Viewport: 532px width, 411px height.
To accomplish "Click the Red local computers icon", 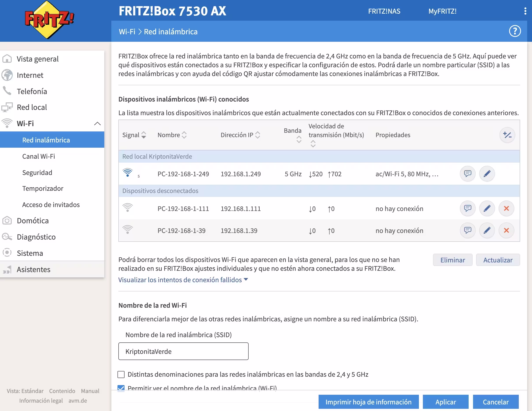I will tap(7, 107).
